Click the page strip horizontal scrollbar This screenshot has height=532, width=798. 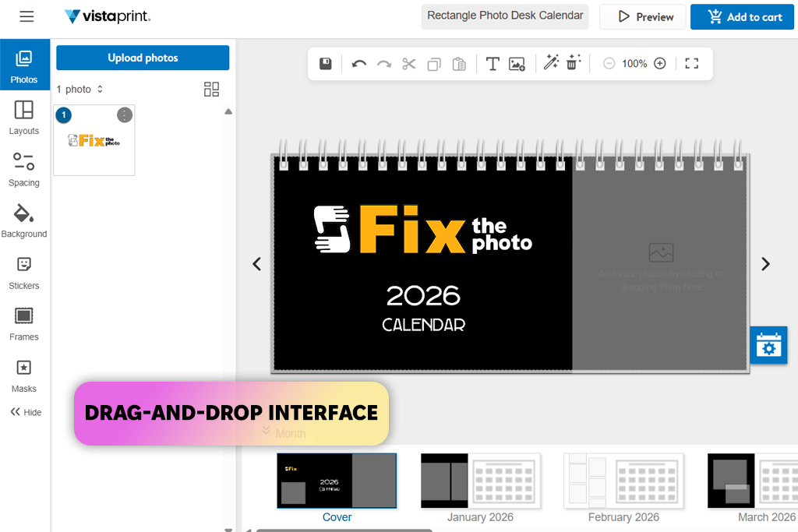pos(344,530)
